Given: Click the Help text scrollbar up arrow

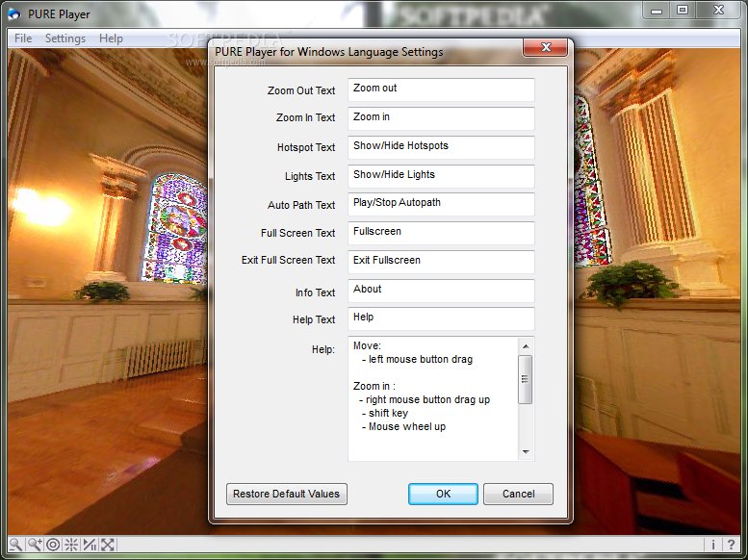Looking at the screenshot, I should (526, 345).
